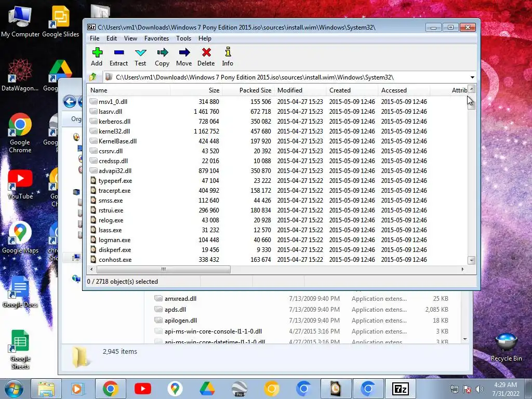The width and height of the screenshot is (532, 399).
Task: Select apds.dll in the Explorer window
Action: click(x=302, y=310)
